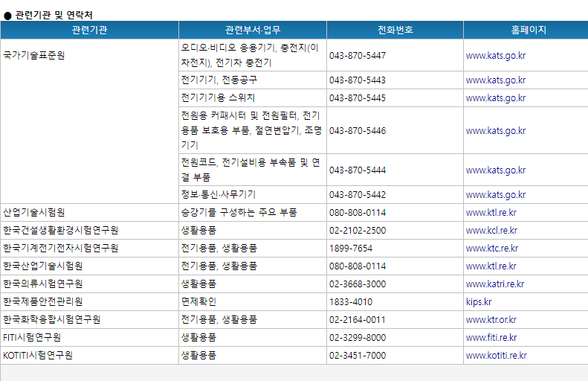Select the 전기기기용 스위치 cell
The height and width of the screenshot is (381, 588).
click(x=253, y=98)
